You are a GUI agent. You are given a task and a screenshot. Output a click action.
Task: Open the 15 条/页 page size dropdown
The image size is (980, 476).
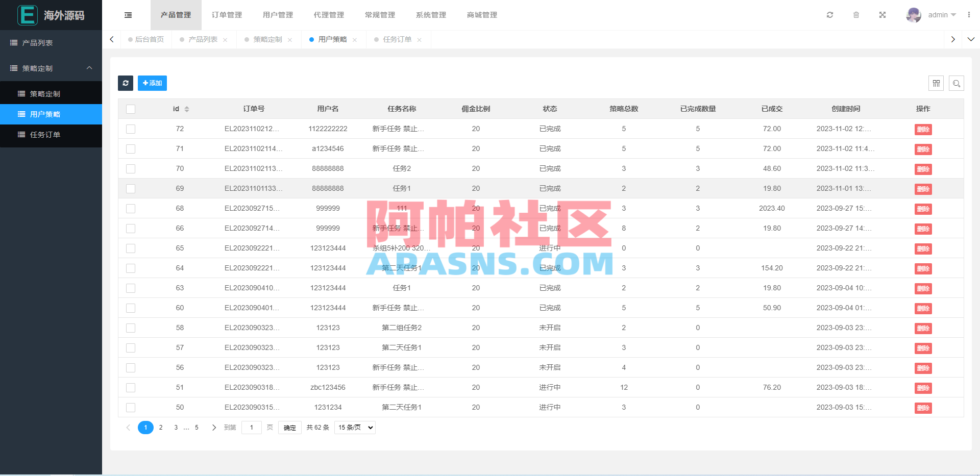tap(354, 428)
